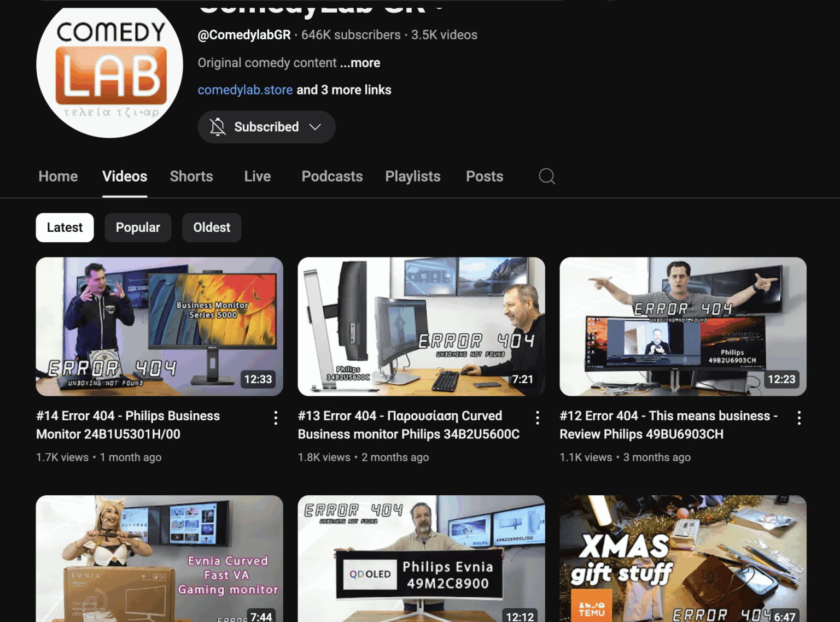
Task: Click the @ComedylabGR channel handle
Action: click(244, 35)
